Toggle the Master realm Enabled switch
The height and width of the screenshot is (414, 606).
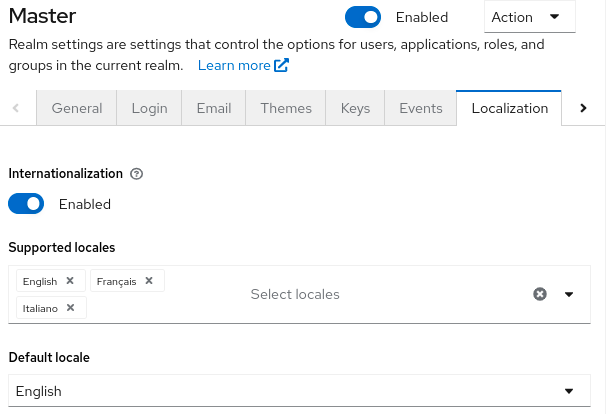(x=363, y=17)
